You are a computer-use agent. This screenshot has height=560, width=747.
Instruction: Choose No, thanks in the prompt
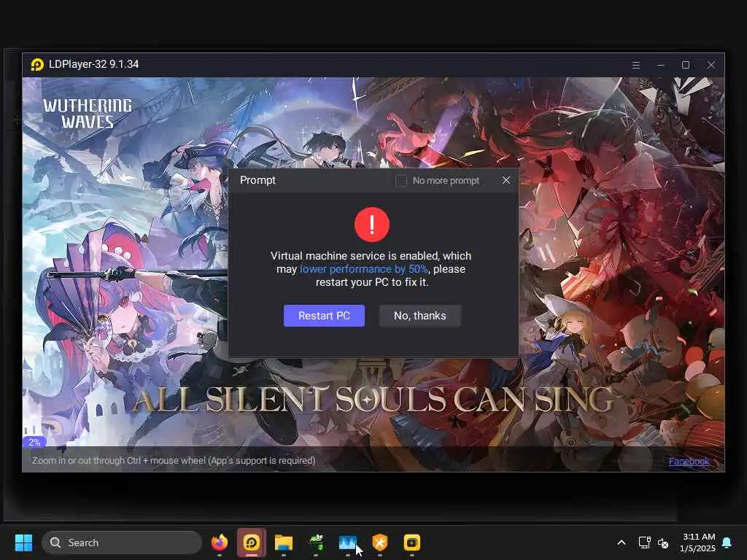tap(419, 316)
